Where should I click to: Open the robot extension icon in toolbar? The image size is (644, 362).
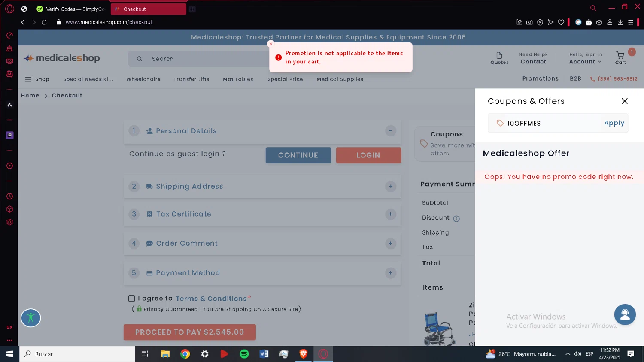click(589, 22)
